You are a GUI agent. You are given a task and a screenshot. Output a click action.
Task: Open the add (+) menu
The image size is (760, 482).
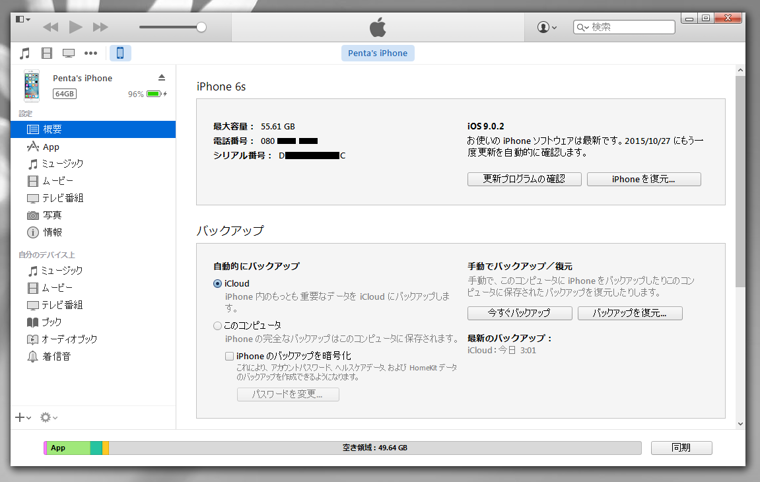(23, 418)
